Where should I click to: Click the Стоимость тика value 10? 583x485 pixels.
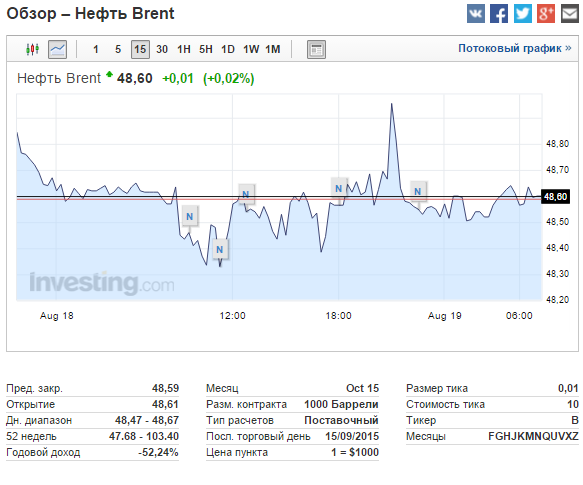tap(573, 404)
